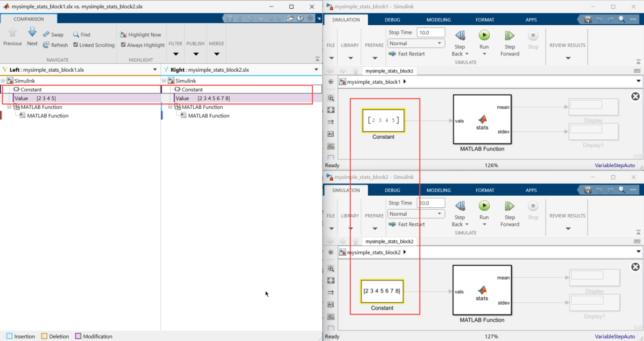Select Value [2 3 4 5 6 7 8] row
The height and width of the screenshot is (341, 644).
[241, 98]
